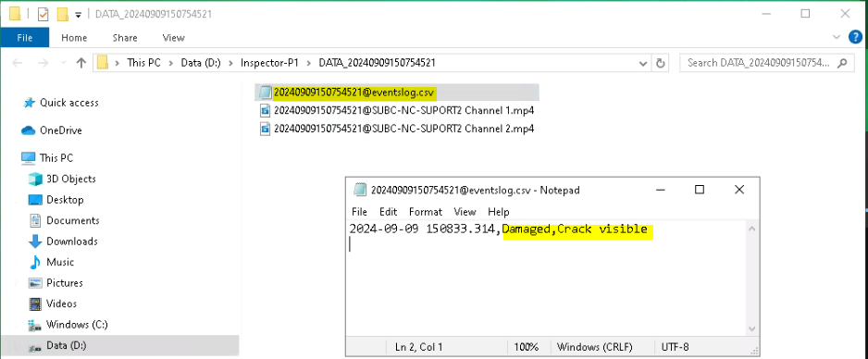Open Notepad Edit menu

[388, 212]
